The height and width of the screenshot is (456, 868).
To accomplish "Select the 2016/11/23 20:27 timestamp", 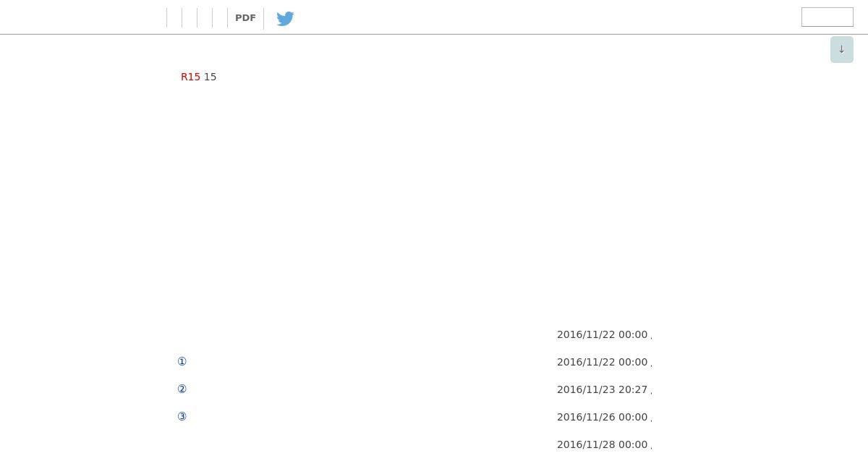I will click(x=602, y=389).
